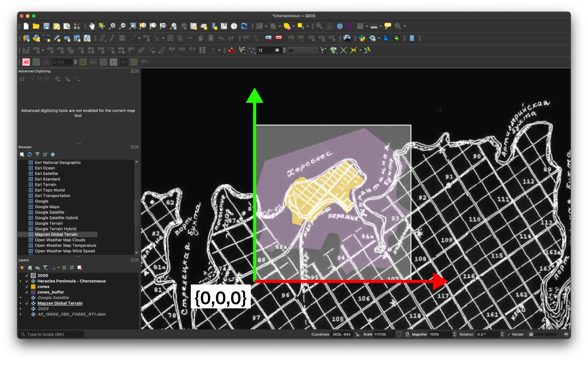This screenshot has width=588, height=368.
Task: Click the Type to locate search field
Action: pyautogui.click(x=51, y=334)
